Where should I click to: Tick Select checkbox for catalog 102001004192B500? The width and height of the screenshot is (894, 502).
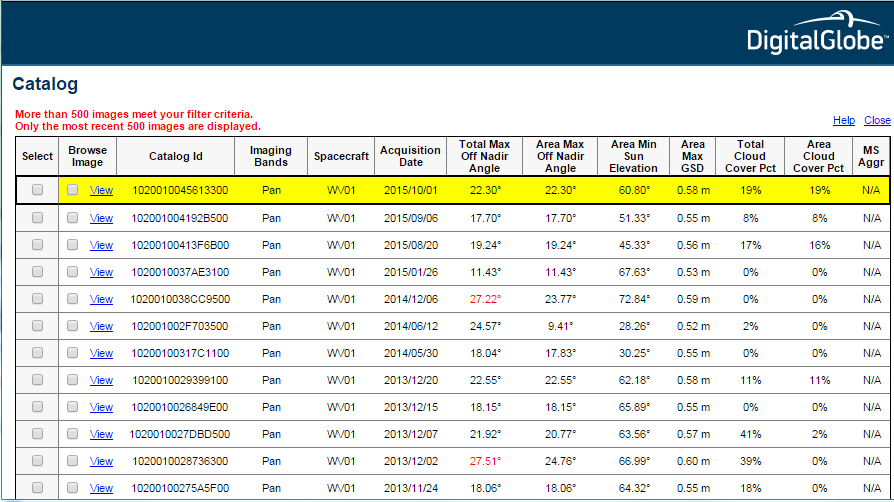(38, 217)
